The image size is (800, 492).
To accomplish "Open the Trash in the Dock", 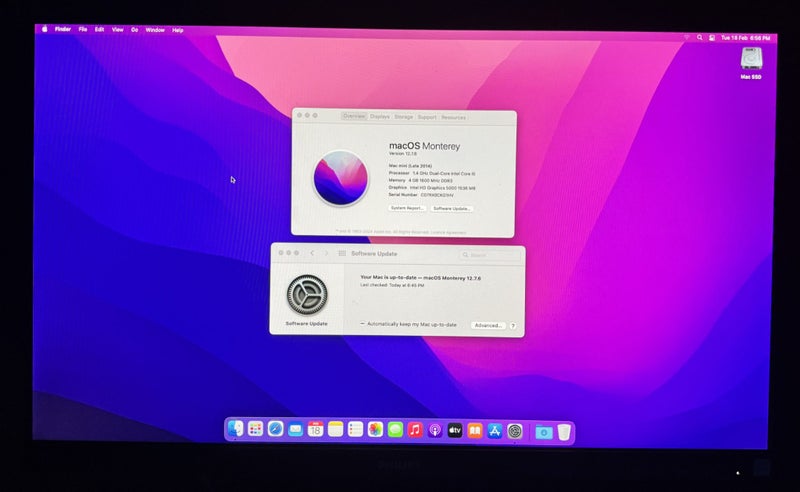I will click(564, 432).
